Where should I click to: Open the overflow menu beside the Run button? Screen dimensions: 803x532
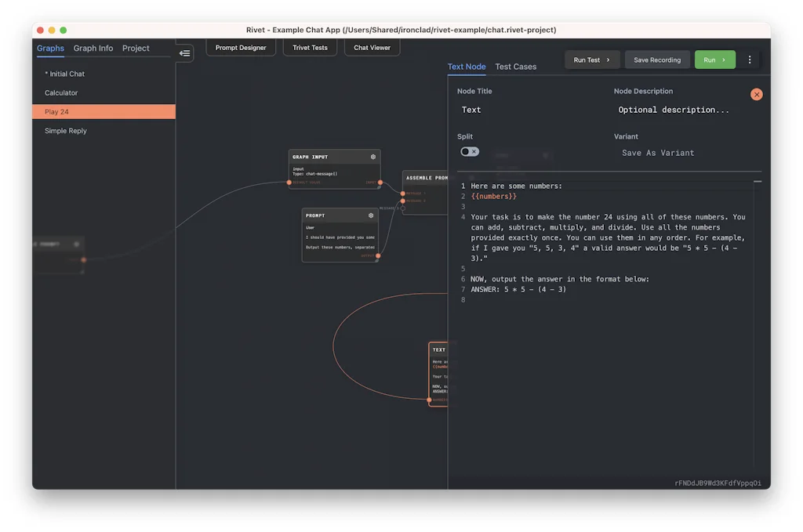click(749, 60)
